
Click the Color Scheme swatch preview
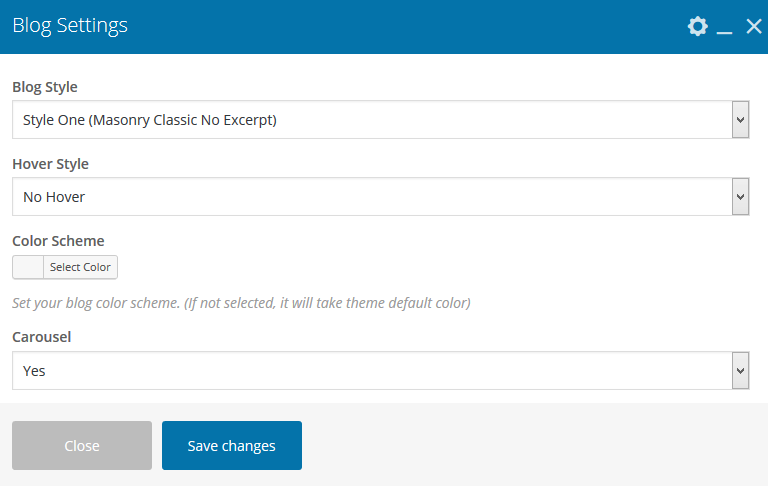pos(28,267)
